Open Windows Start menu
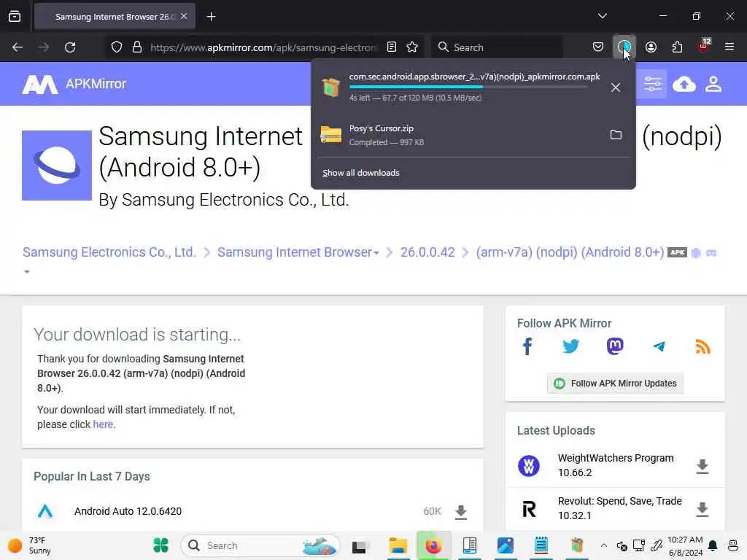This screenshot has height=560, width=747. 161,545
